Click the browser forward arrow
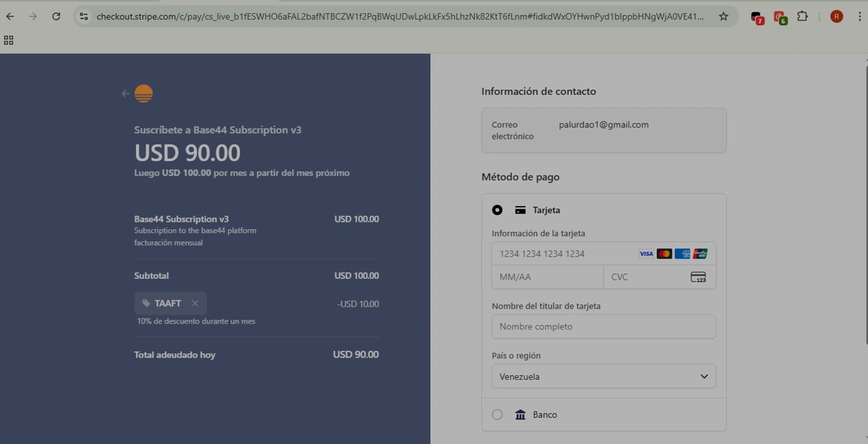The image size is (868, 444). click(x=33, y=16)
